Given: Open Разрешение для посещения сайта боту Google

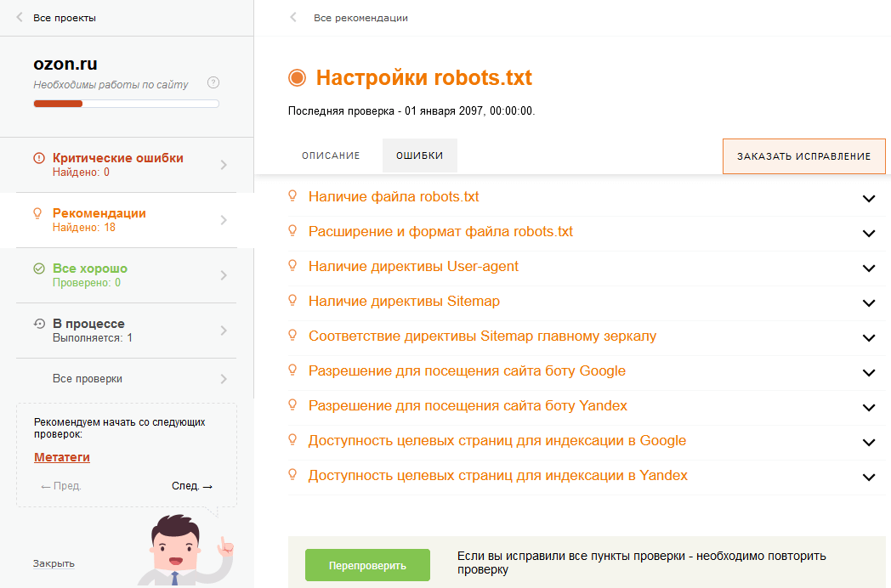Looking at the screenshot, I should (467, 371).
